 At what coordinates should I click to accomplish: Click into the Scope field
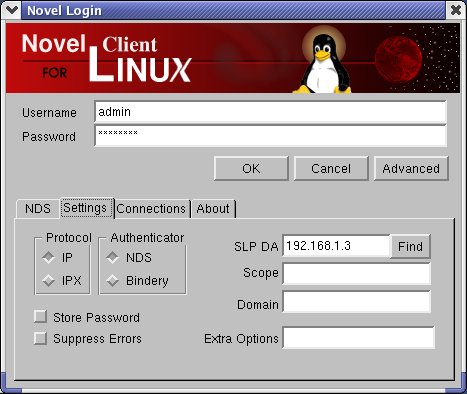(356, 273)
